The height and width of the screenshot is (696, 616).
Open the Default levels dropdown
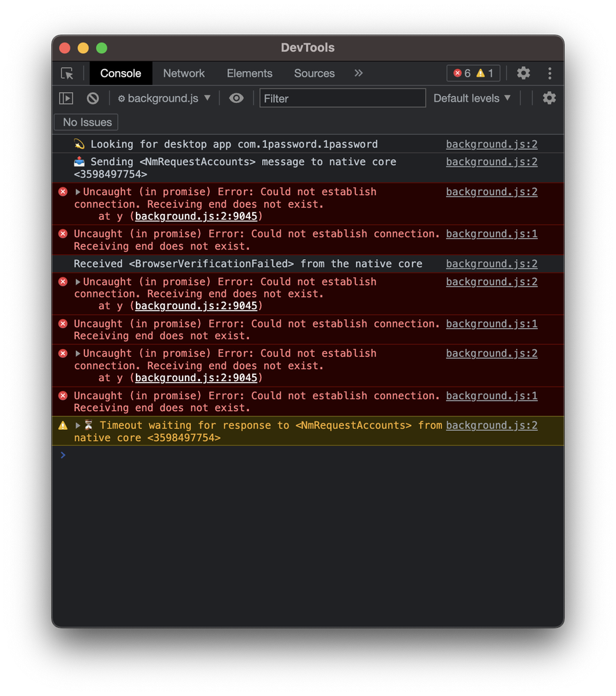coord(472,98)
